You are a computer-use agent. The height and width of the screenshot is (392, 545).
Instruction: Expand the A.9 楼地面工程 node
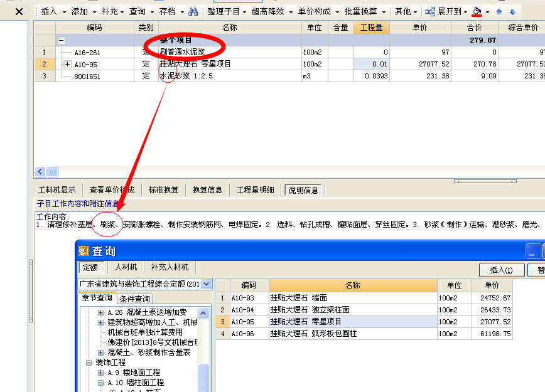(x=101, y=373)
